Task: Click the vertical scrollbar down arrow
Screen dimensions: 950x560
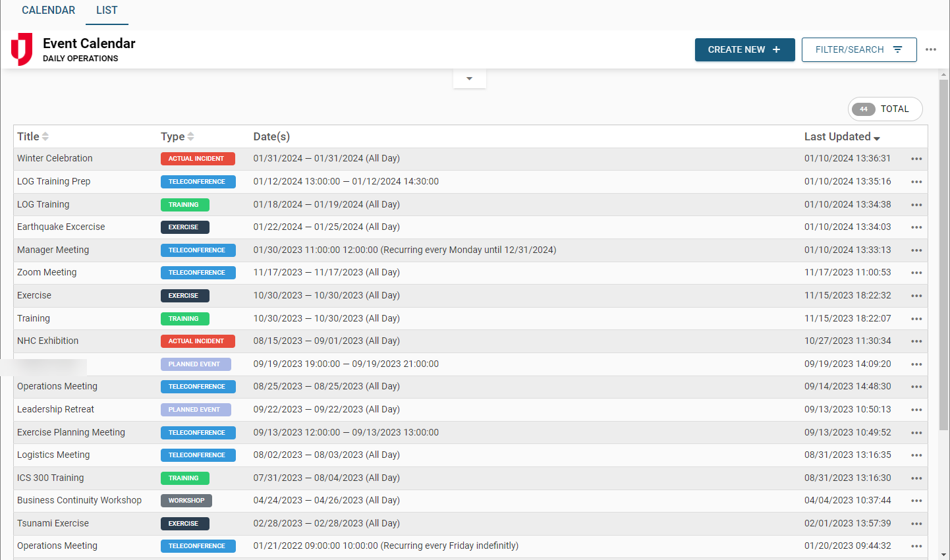Action: pyautogui.click(x=943, y=554)
